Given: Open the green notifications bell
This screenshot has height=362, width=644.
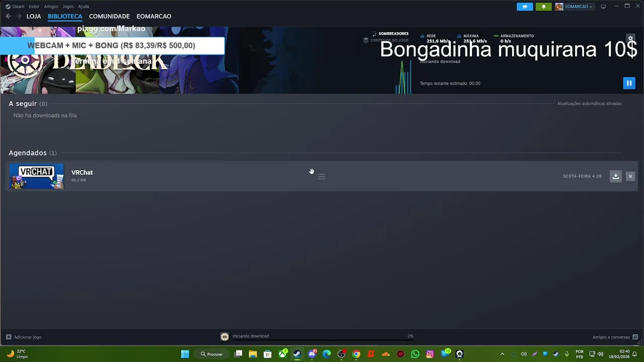Looking at the screenshot, I should coord(543,7).
